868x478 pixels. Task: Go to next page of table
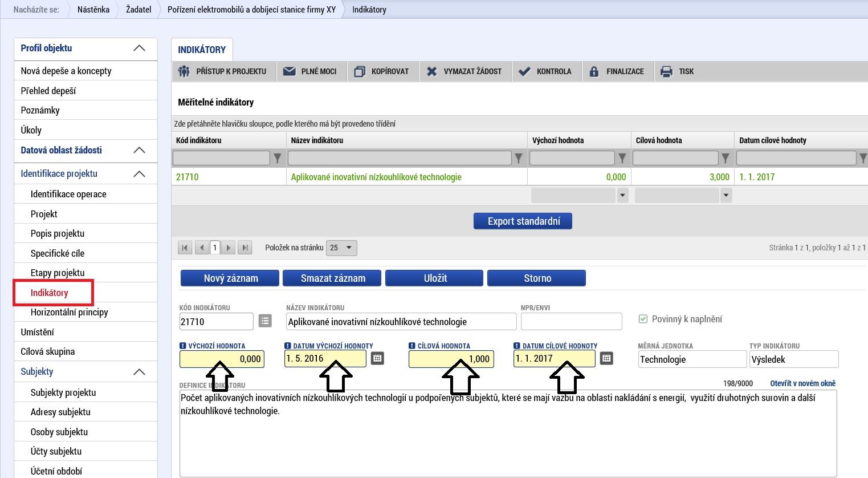(228, 248)
